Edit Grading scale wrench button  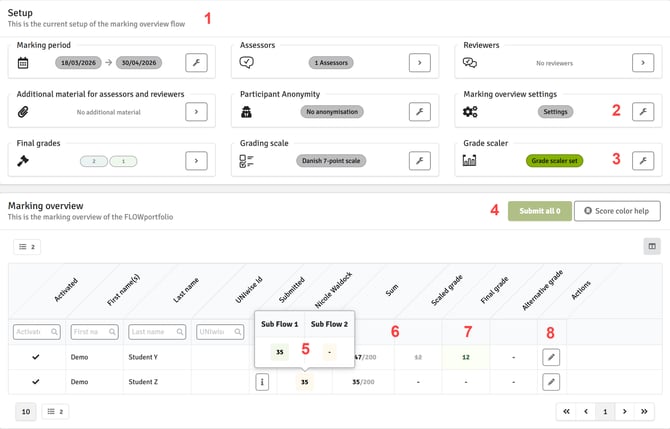coord(420,161)
